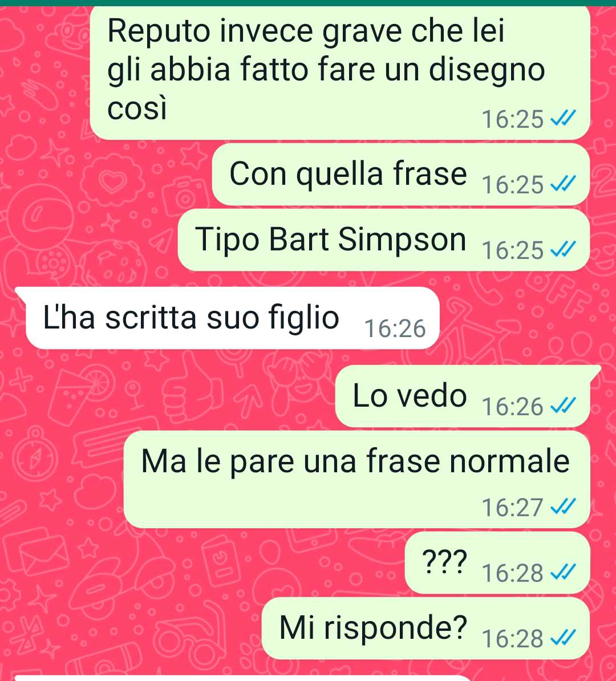Tap the read-receipt checkmarks on 'Con quella frase'

(563, 184)
